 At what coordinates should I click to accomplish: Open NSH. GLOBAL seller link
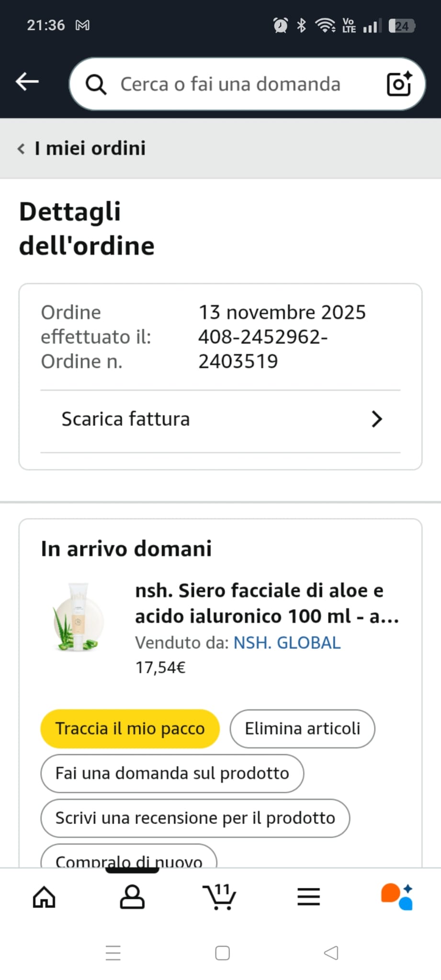tap(287, 643)
